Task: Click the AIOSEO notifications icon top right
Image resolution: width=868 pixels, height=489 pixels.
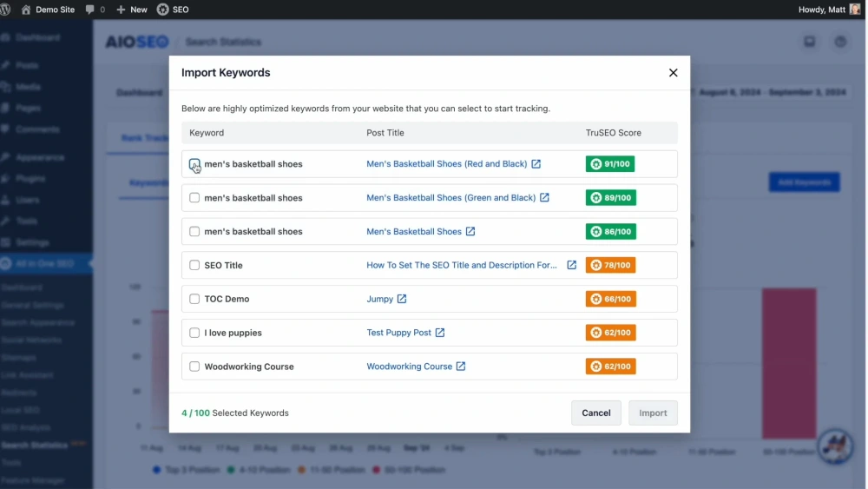Action: click(809, 42)
